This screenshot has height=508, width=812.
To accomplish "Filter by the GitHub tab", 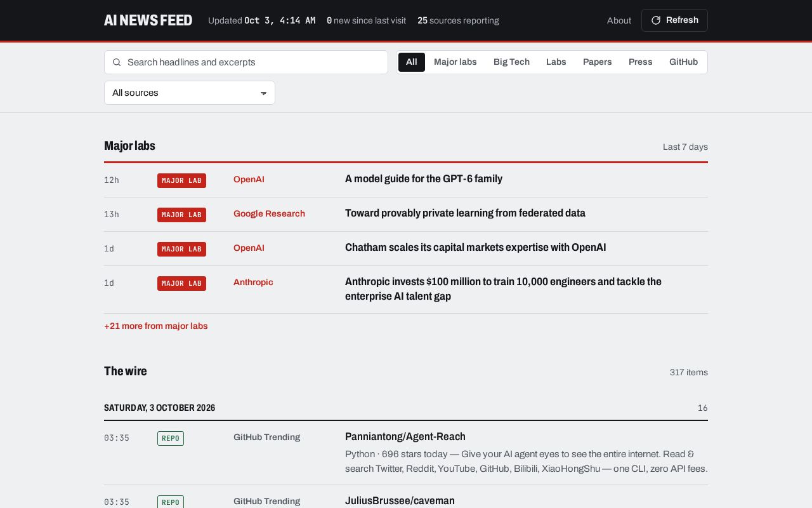I will (x=684, y=62).
